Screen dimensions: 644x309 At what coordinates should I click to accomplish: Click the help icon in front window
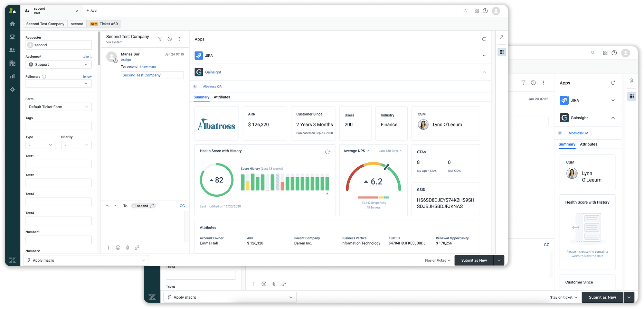pyautogui.click(x=485, y=11)
